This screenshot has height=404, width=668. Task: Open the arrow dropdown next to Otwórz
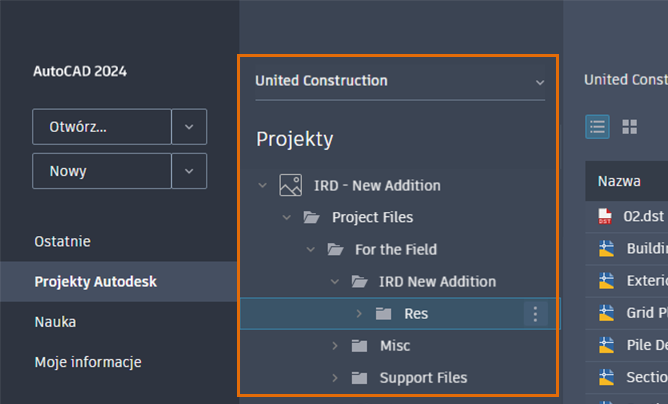point(189,127)
